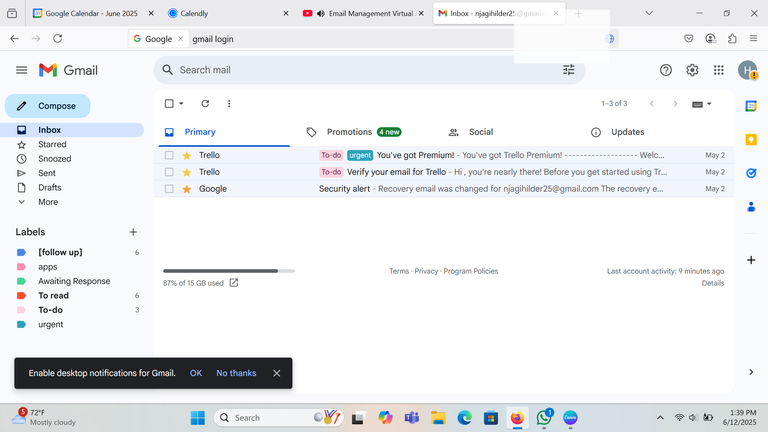The height and width of the screenshot is (432, 768).
Task: Switch to Calendly browser tab
Action: [x=228, y=13]
